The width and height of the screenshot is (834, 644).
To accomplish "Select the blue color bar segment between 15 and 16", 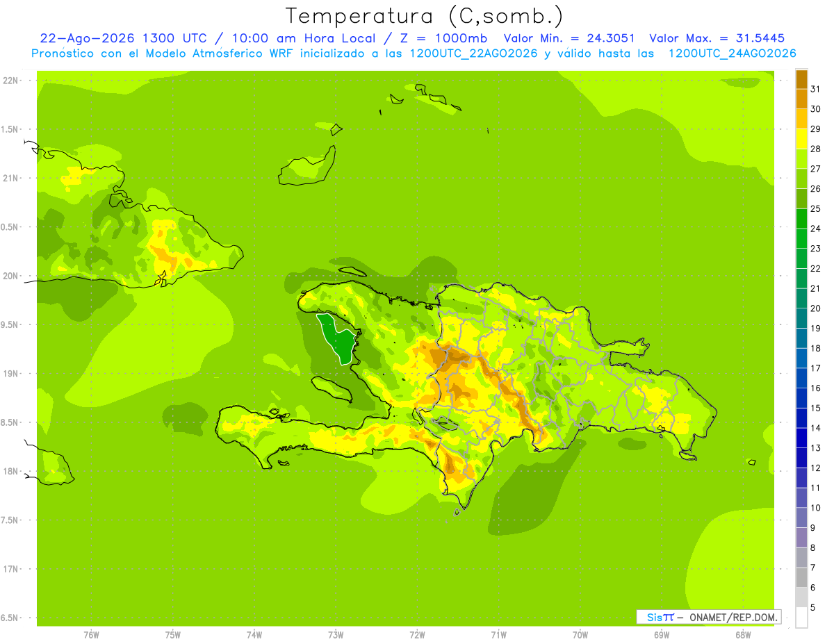I will tap(801, 398).
